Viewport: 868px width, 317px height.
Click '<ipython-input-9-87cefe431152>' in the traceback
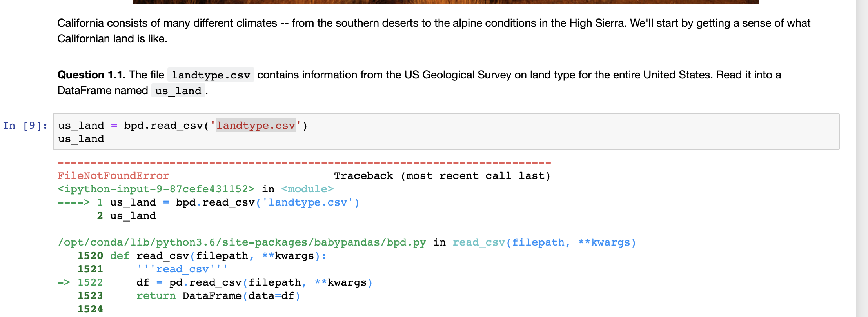pos(156,189)
